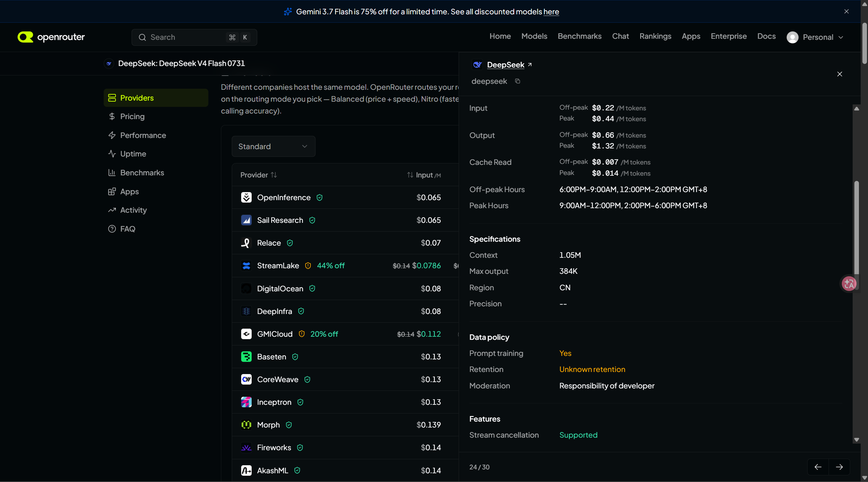Select Apps in the sidebar
This screenshot has width=868, height=482.
click(156, 191)
